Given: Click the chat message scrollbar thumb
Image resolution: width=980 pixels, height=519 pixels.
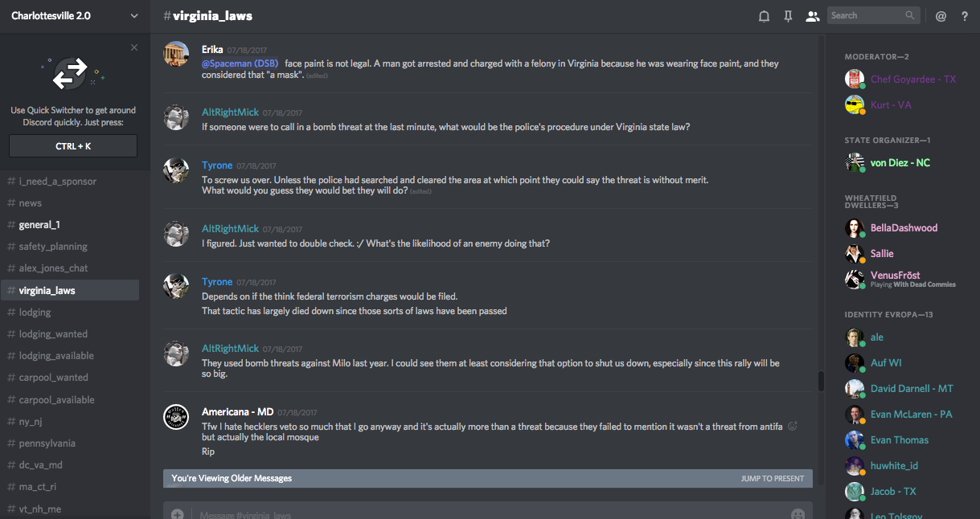Looking at the screenshot, I should pyautogui.click(x=821, y=381).
